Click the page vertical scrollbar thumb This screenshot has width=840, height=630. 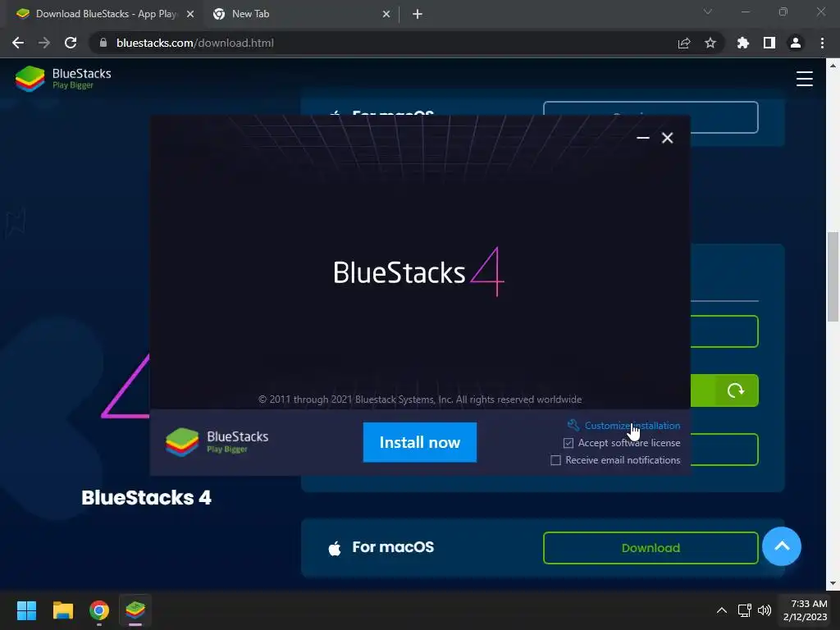[x=833, y=277]
